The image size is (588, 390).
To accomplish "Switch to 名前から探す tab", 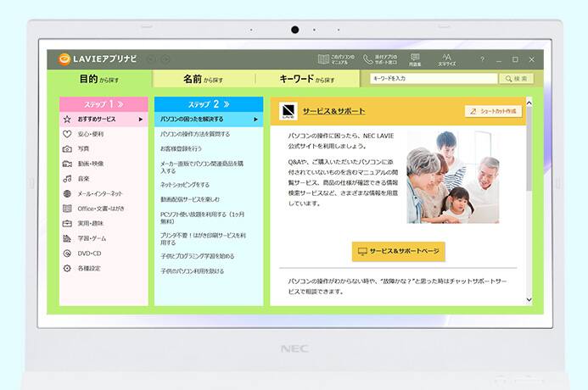I will pyautogui.click(x=204, y=79).
